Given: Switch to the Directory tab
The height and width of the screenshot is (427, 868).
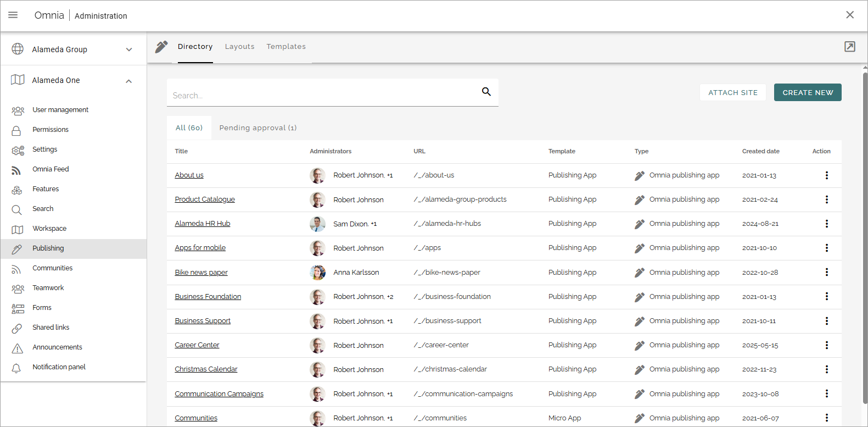Looking at the screenshot, I should coord(195,47).
